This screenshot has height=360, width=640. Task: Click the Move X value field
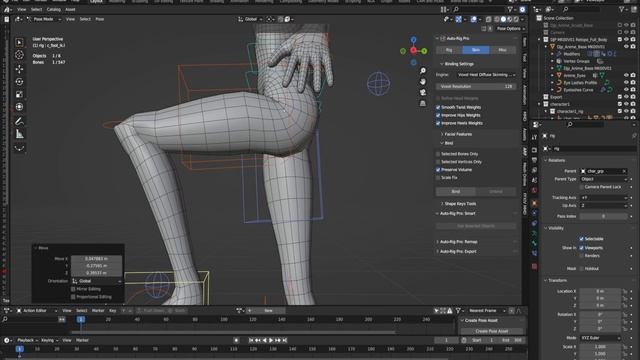[x=96, y=259]
